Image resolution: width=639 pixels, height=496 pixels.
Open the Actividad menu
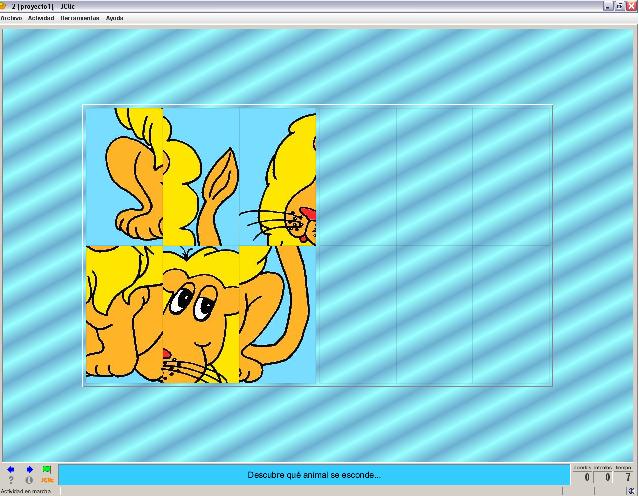[41, 18]
